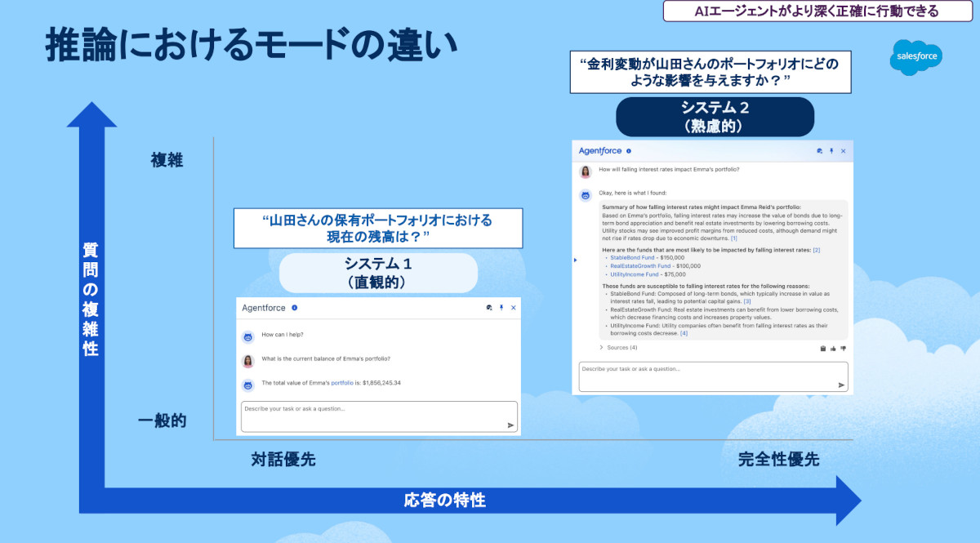
Task: Open new conversation icon in System 2 Agentforce panel
Action: (x=819, y=151)
